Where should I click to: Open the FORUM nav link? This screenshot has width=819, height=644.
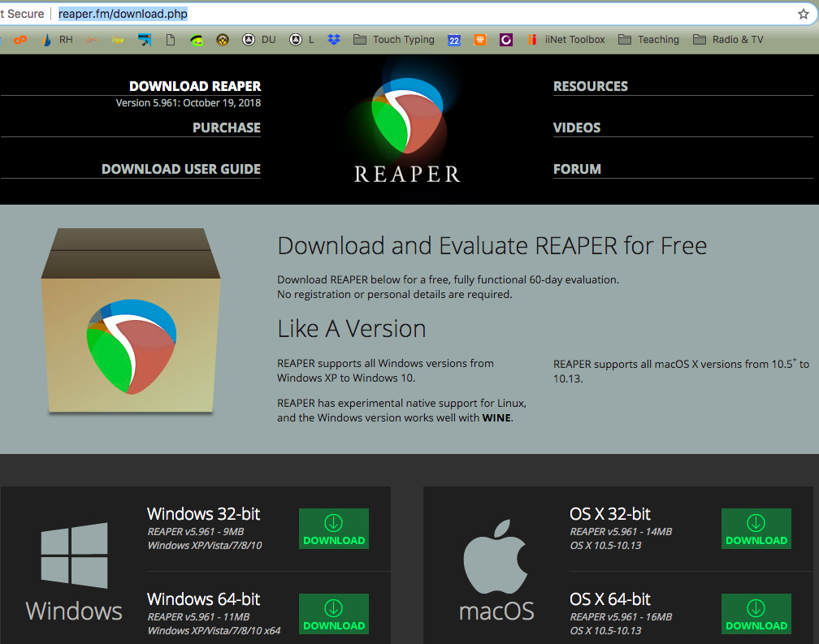click(x=577, y=169)
